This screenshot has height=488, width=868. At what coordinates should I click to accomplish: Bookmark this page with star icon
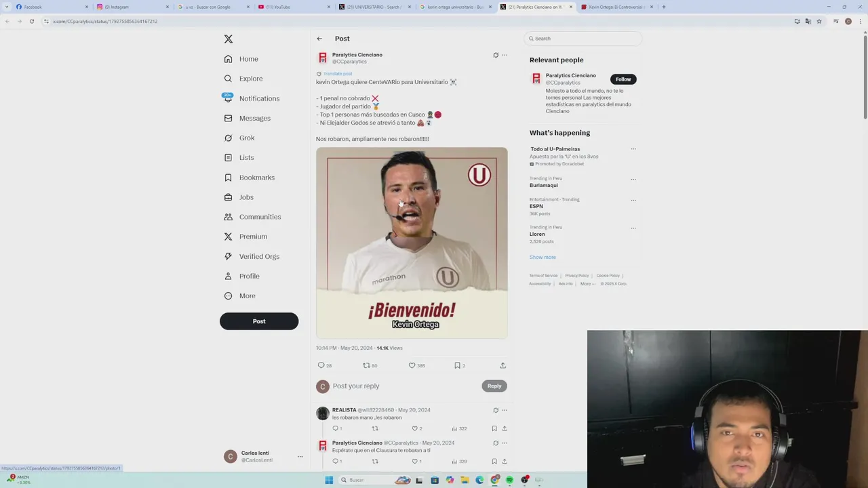point(819,21)
